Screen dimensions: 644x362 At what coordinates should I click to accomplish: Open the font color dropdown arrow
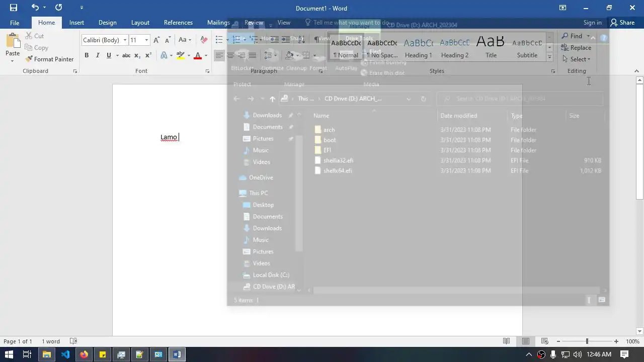[206, 55]
